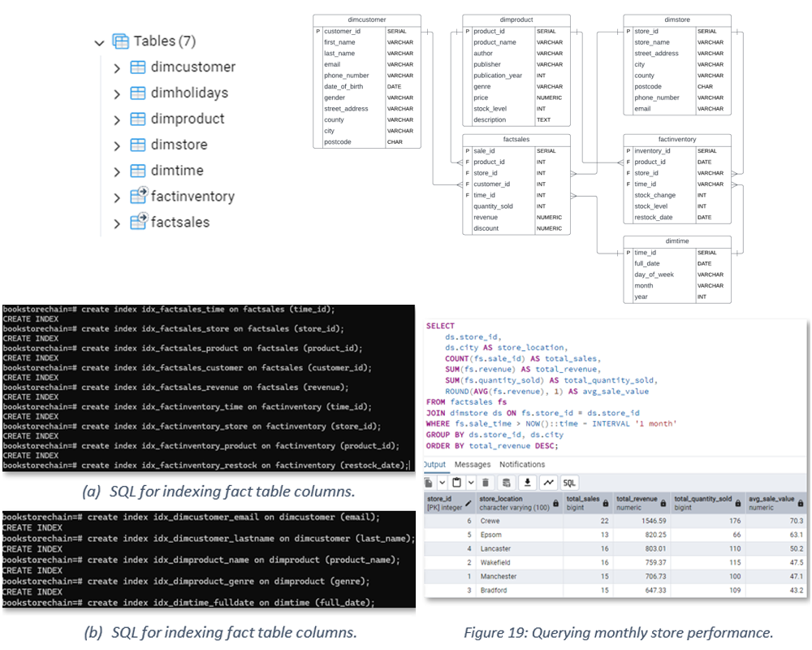Click 'quantity_sold' field in factsales entity

(x=493, y=206)
